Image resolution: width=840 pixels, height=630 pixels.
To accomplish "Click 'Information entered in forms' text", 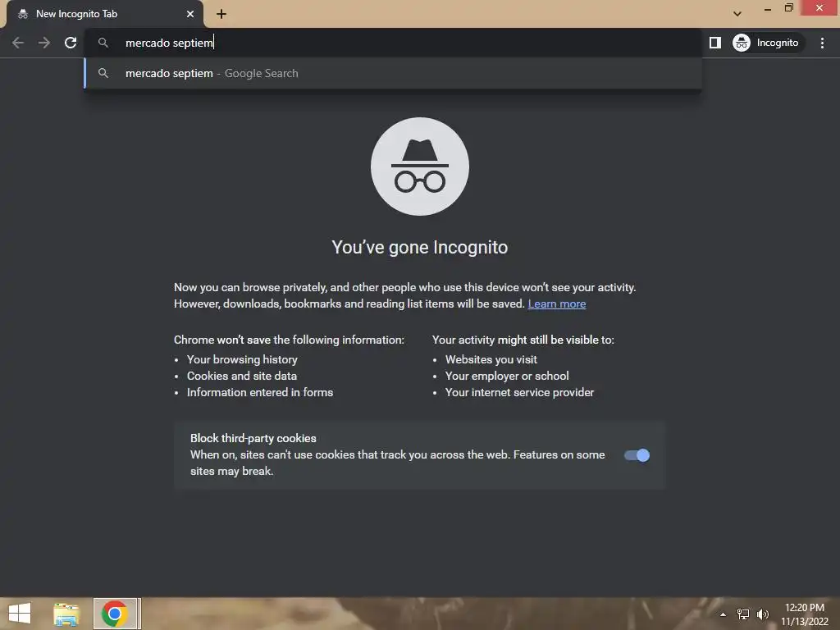I will (x=260, y=393).
